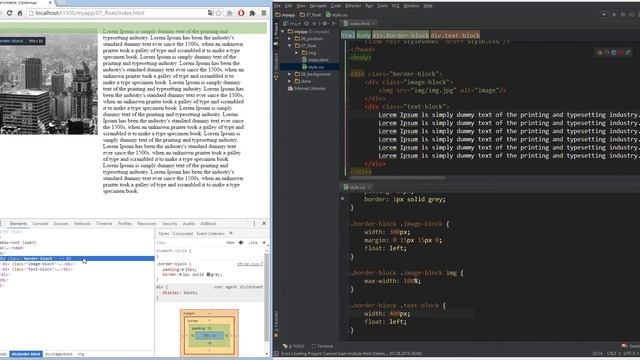Select the image-block div in DOM tree

point(38,264)
